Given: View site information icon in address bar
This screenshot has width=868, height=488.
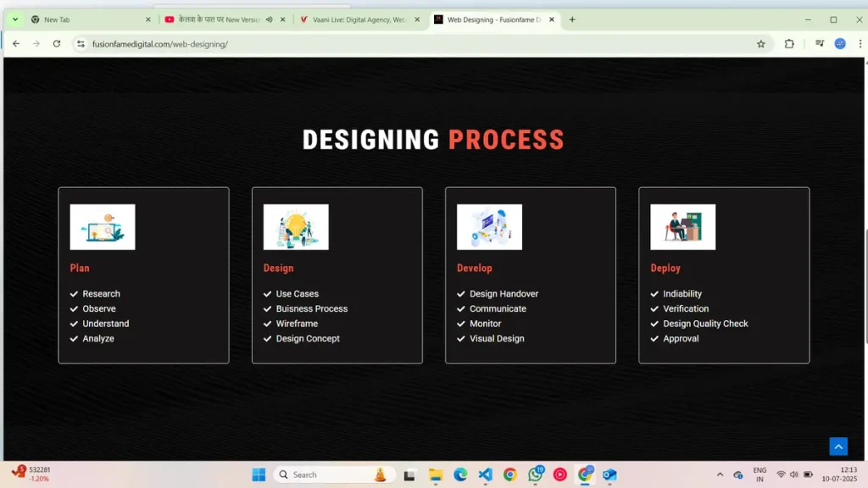Looking at the screenshot, I should [x=81, y=44].
